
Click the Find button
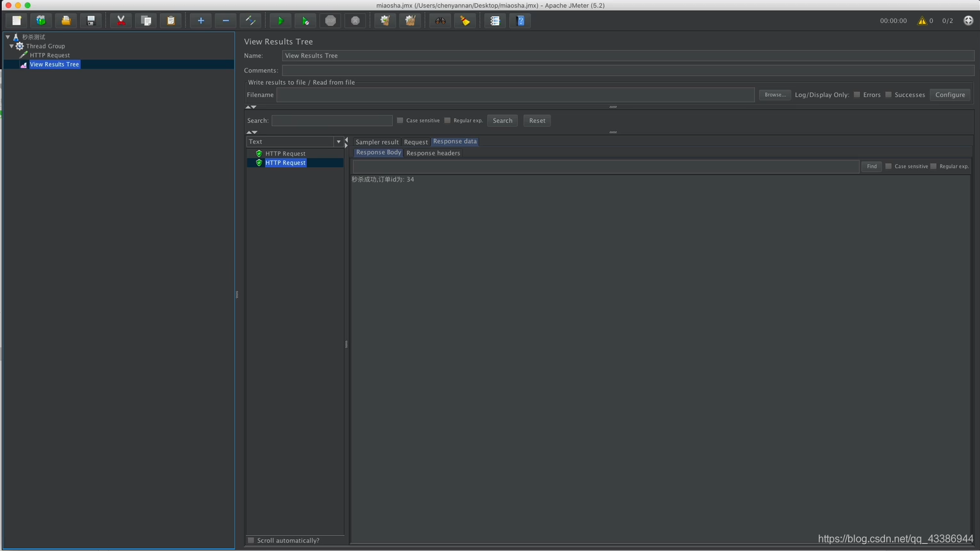tap(871, 166)
